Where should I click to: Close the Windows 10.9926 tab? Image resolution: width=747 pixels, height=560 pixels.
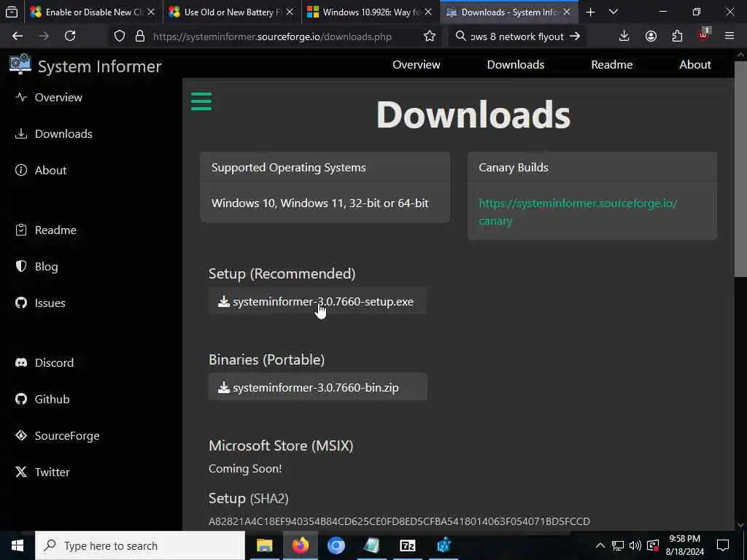tap(428, 12)
